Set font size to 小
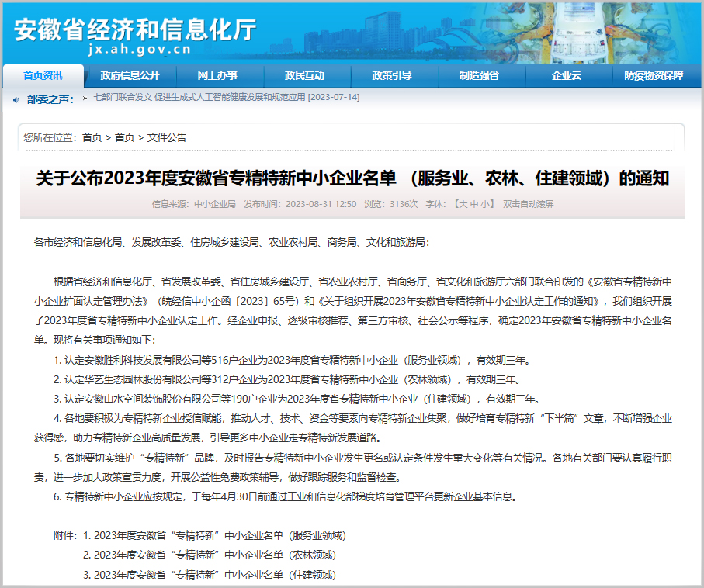Image resolution: width=704 pixels, height=588 pixels. pyautogui.click(x=486, y=204)
